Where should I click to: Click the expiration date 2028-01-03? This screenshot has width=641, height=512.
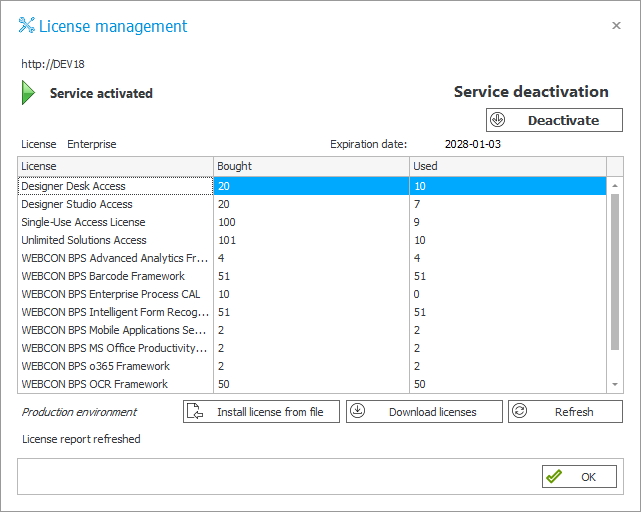(x=473, y=144)
